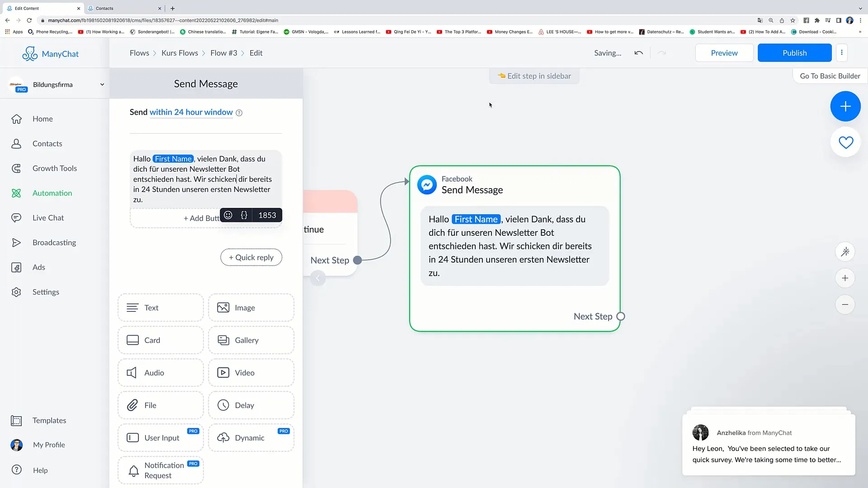Image resolution: width=868 pixels, height=488 pixels.
Task: Open the Home section
Action: pos(42,119)
